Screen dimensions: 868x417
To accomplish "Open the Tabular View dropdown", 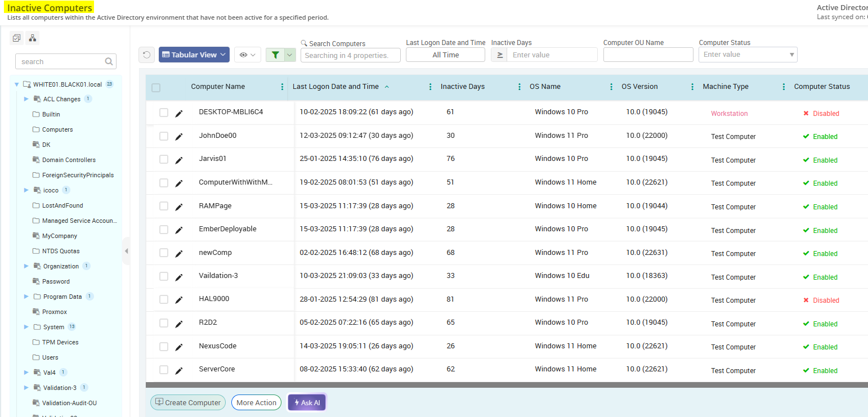I will 194,54.
